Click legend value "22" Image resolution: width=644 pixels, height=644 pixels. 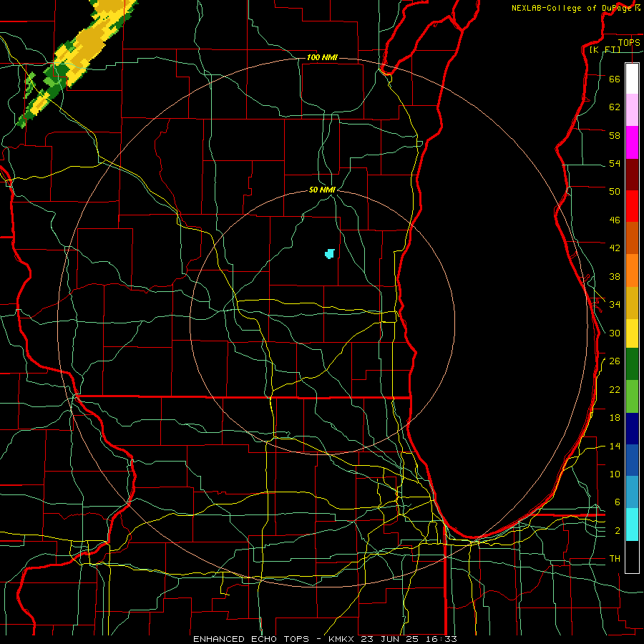point(615,389)
